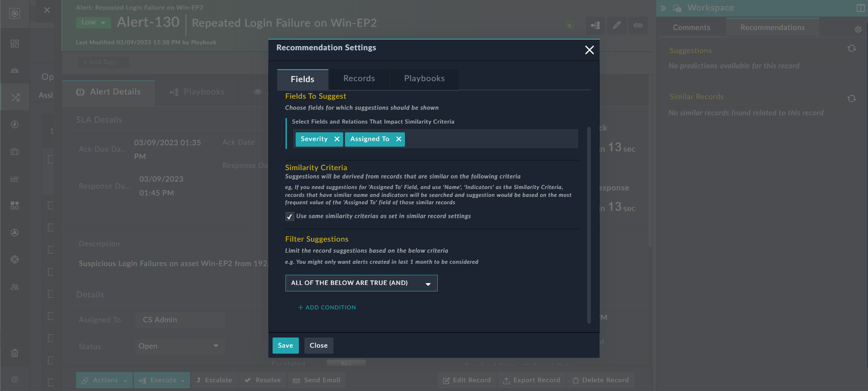The height and width of the screenshot is (391, 868).
Task: Click the Resolve button
Action: tap(263, 380)
